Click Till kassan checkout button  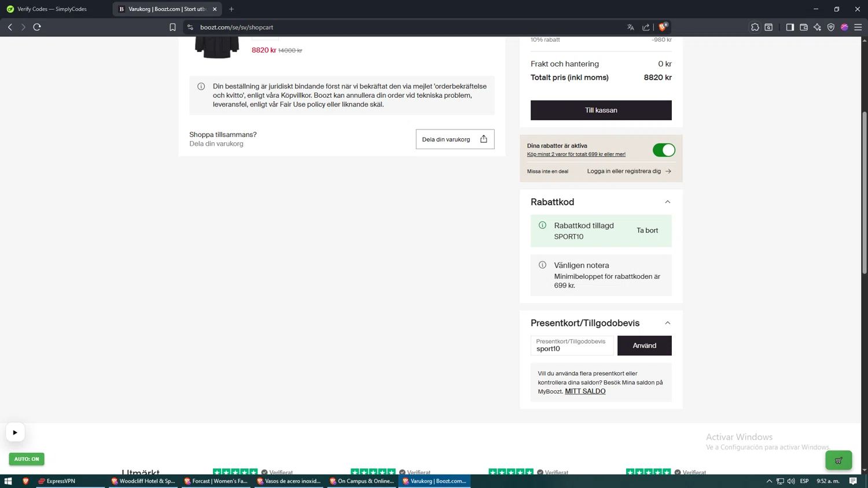pos(601,110)
